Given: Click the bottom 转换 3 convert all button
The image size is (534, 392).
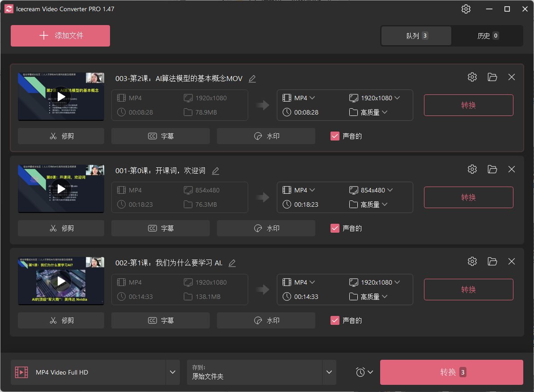Looking at the screenshot, I should click(451, 372).
